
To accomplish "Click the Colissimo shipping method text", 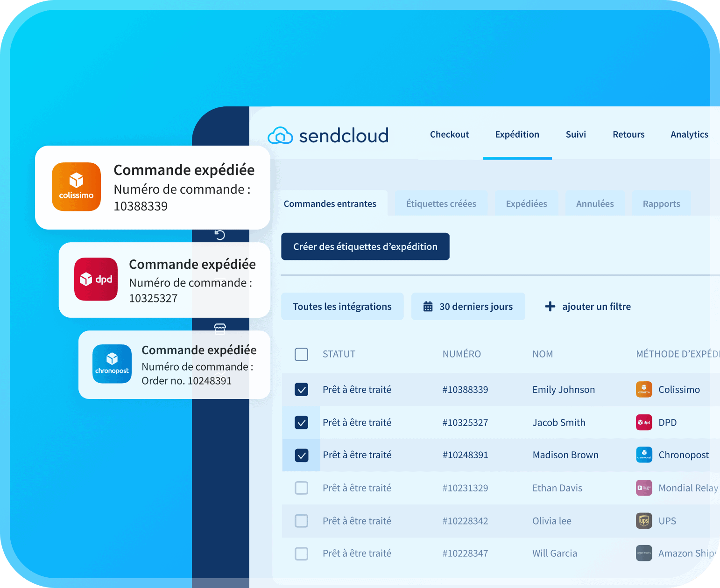I will [679, 390].
